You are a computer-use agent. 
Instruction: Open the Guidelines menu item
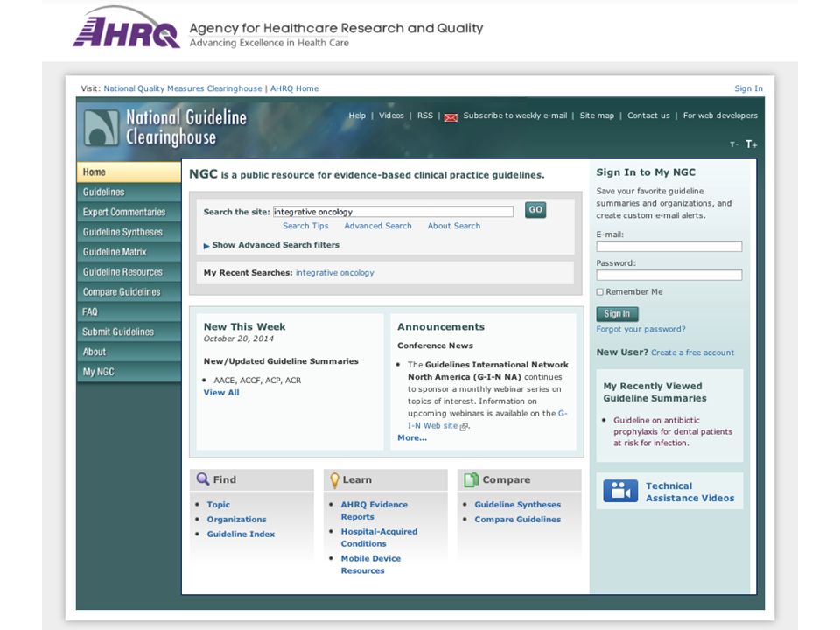point(129,192)
